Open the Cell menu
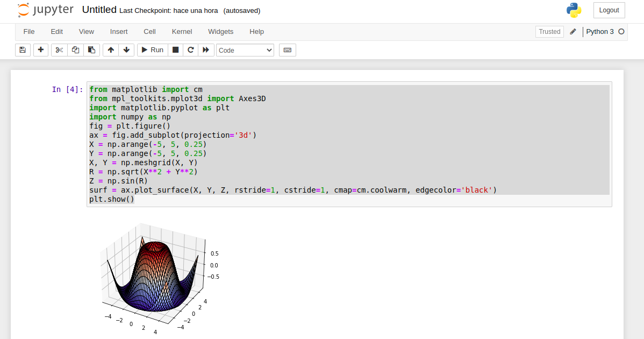Screen dimensions: 644x339 (x=149, y=32)
